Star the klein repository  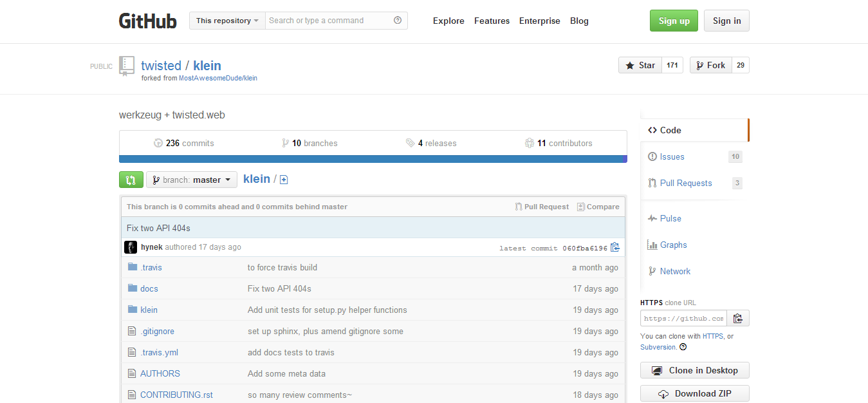point(640,65)
